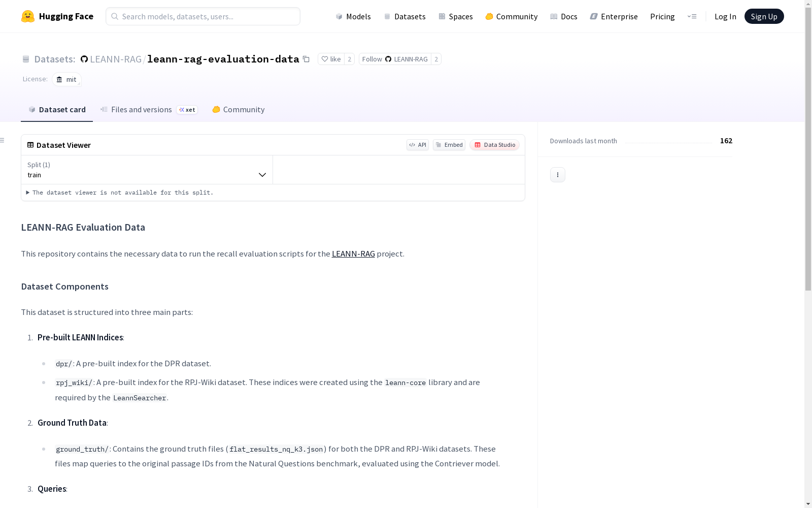
Task: Open Data Studio
Action: (494, 145)
